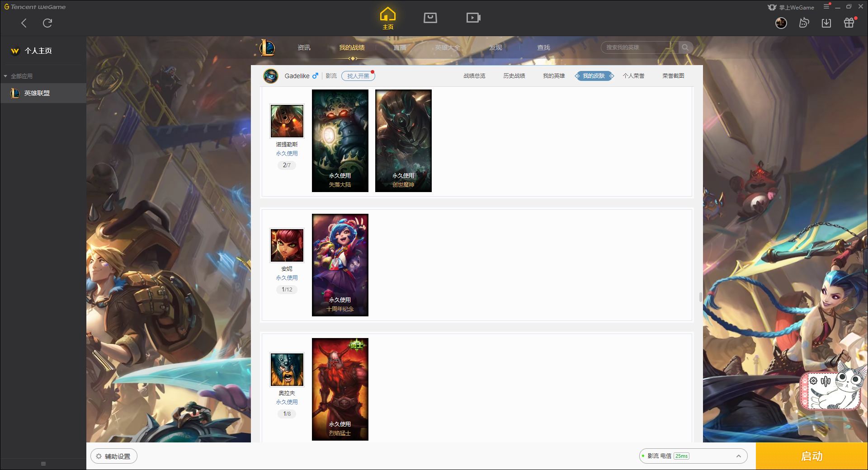Screen dimensions: 868x470
Task: Refresh the page with reload icon
Action: pos(47,23)
